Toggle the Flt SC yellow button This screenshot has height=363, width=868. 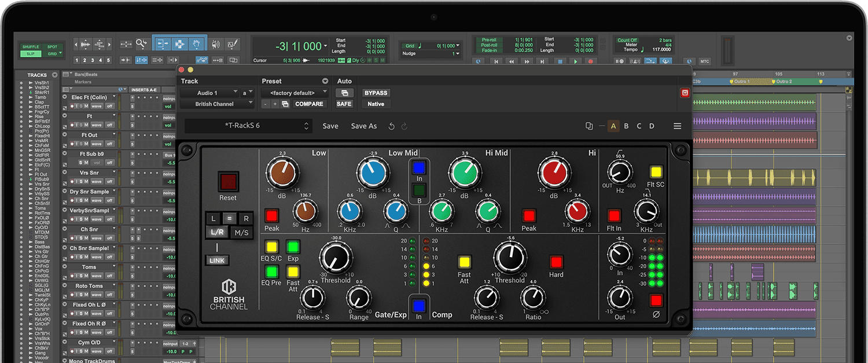pos(656,172)
